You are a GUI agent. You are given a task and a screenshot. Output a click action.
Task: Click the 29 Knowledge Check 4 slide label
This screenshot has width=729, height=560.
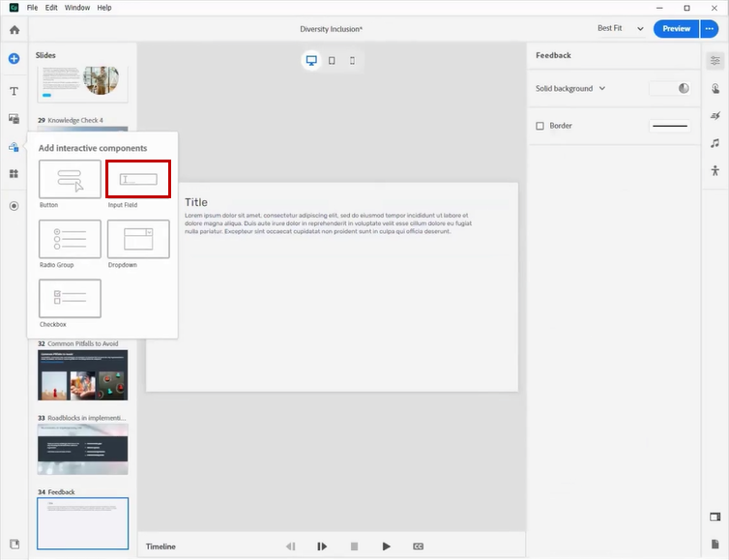(71, 120)
